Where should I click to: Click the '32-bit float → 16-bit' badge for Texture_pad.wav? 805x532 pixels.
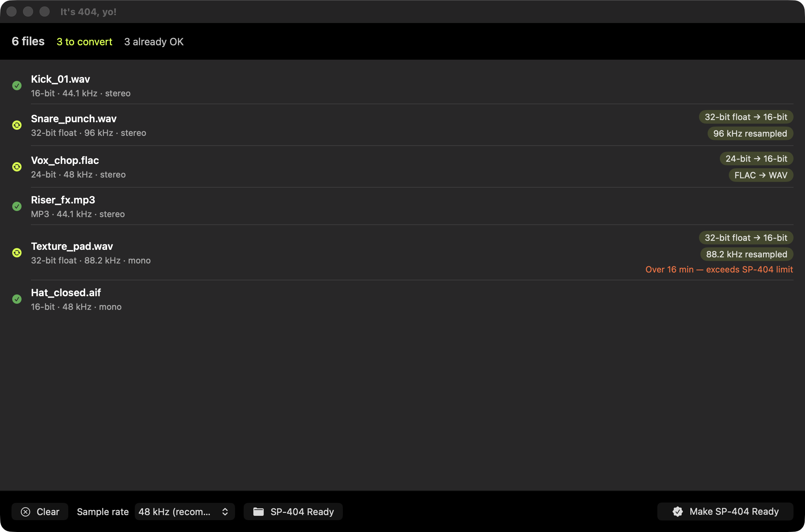tap(746, 238)
